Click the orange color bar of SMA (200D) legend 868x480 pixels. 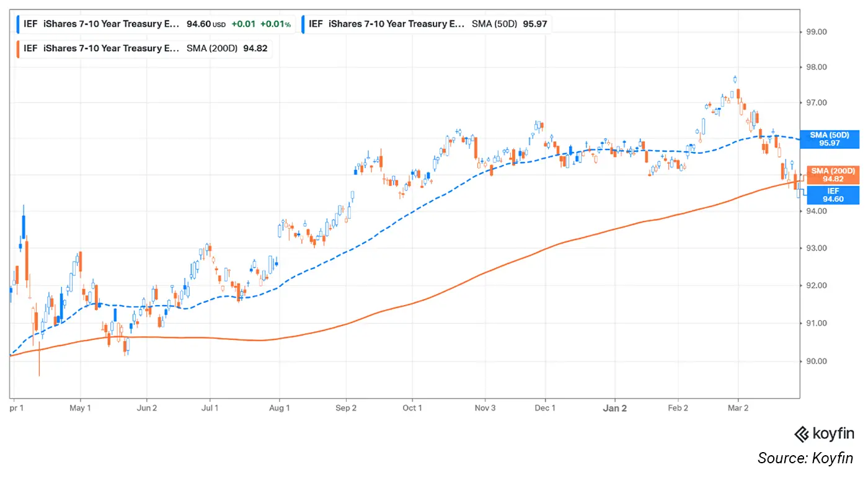[18, 48]
